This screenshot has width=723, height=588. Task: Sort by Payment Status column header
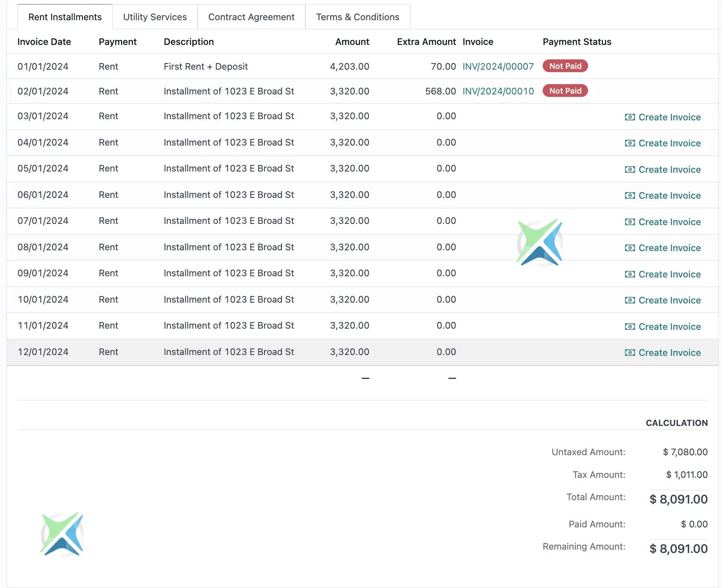(x=577, y=42)
